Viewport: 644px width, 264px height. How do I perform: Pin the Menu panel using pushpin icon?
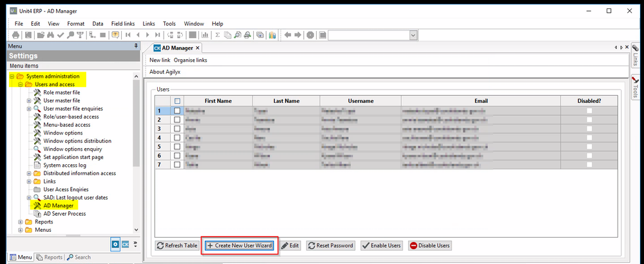pyautogui.click(x=135, y=46)
